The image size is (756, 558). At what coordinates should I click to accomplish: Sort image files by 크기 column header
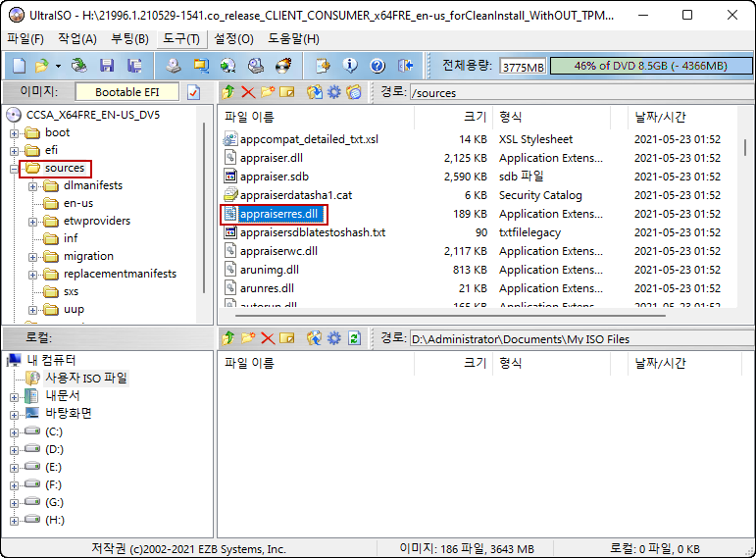(x=453, y=117)
